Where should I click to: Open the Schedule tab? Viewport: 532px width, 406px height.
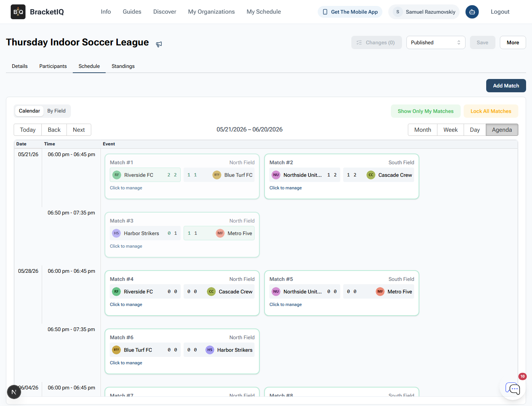pyautogui.click(x=89, y=66)
